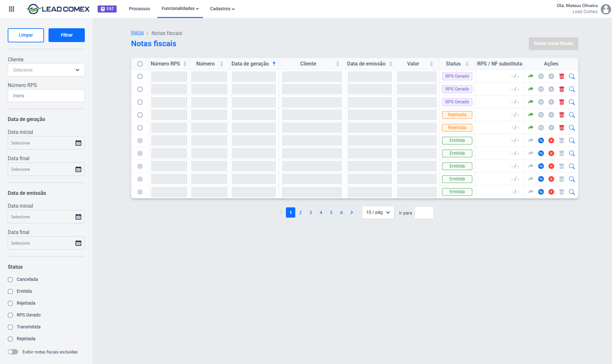This screenshot has width=612, height=364.
Task: Open calendar for Data de emissão inicial
Action: tap(78, 217)
